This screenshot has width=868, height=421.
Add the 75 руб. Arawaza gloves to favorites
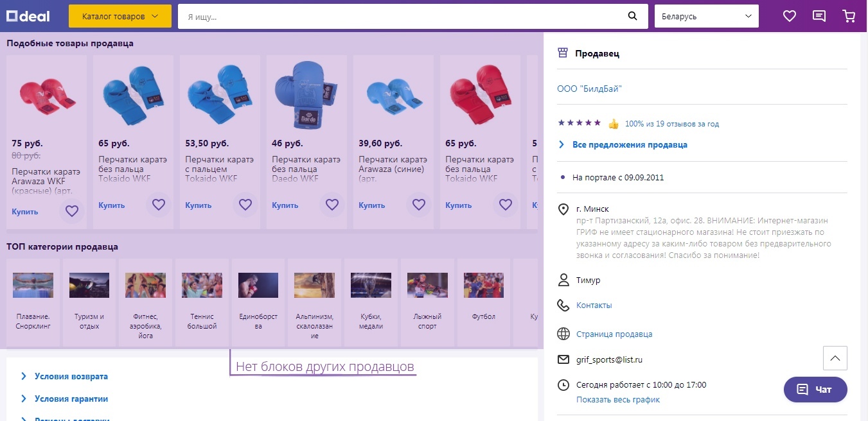tap(72, 211)
